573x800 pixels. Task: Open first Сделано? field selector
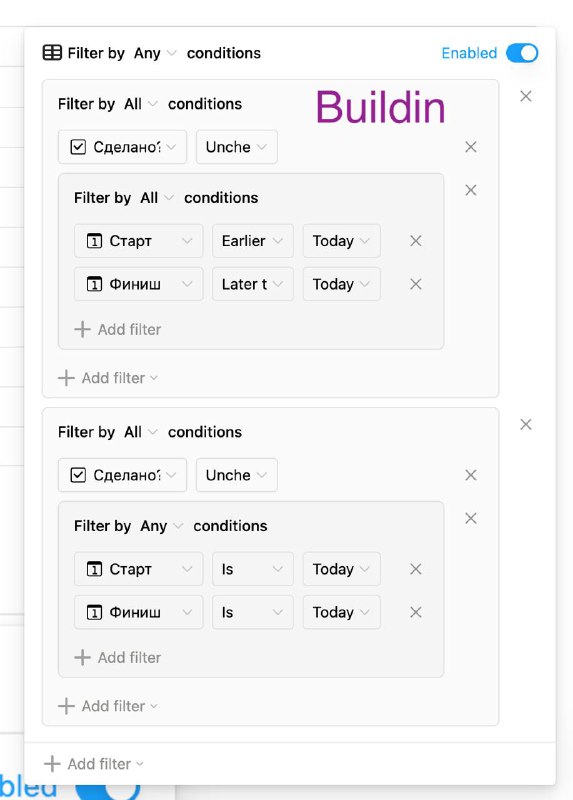tap(122, 147)
